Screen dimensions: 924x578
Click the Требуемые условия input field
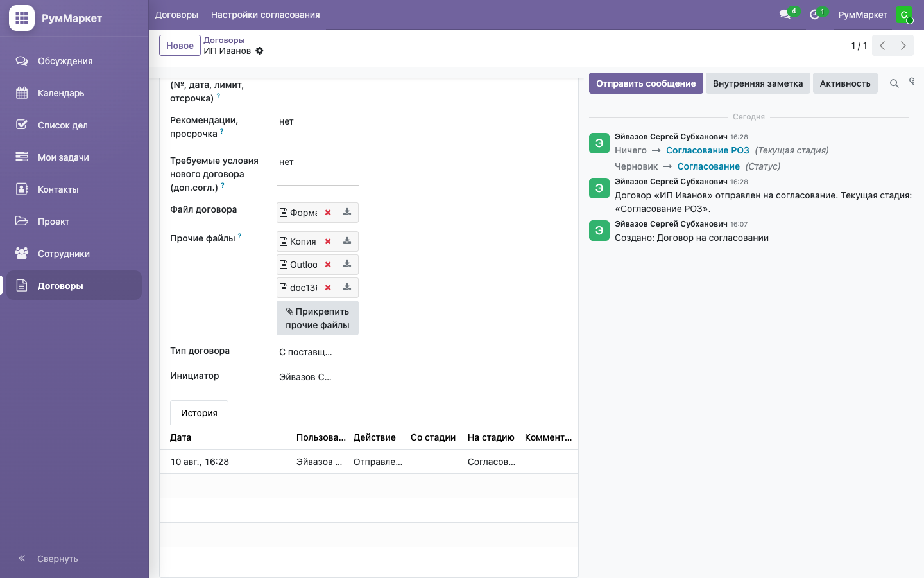[318, 170]
